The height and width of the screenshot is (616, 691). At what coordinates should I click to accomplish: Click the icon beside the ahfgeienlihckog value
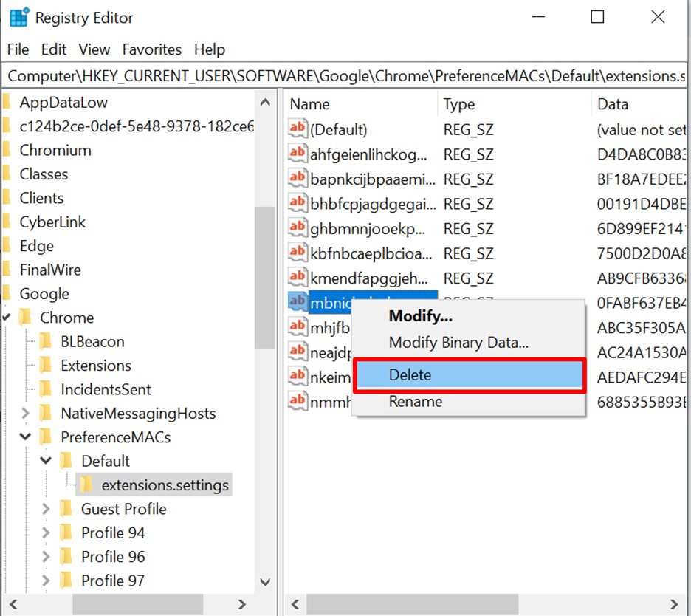coord(297,154)
